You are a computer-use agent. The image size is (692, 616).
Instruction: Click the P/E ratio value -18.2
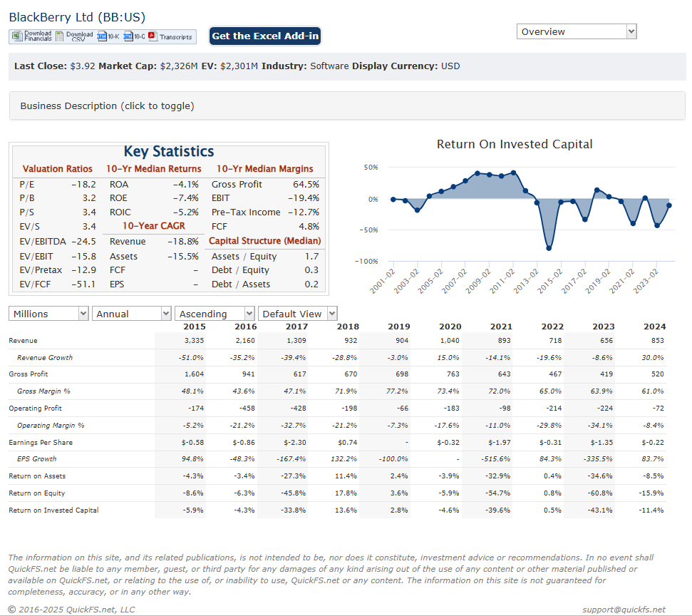(83, 185)
